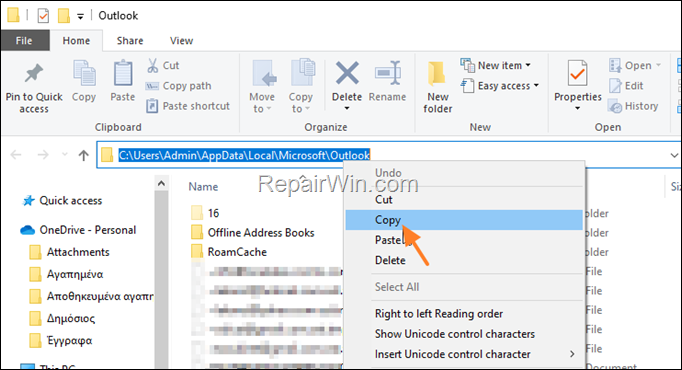Customize Quick Access Toolbar dropdown
The image size is (682, 370).
click(80, 17)
